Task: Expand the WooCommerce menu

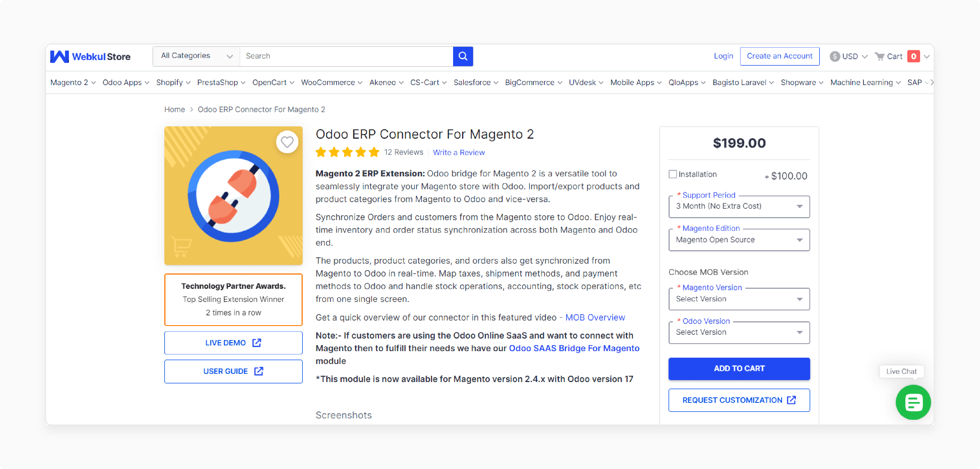Action: (x=332, y=83)
